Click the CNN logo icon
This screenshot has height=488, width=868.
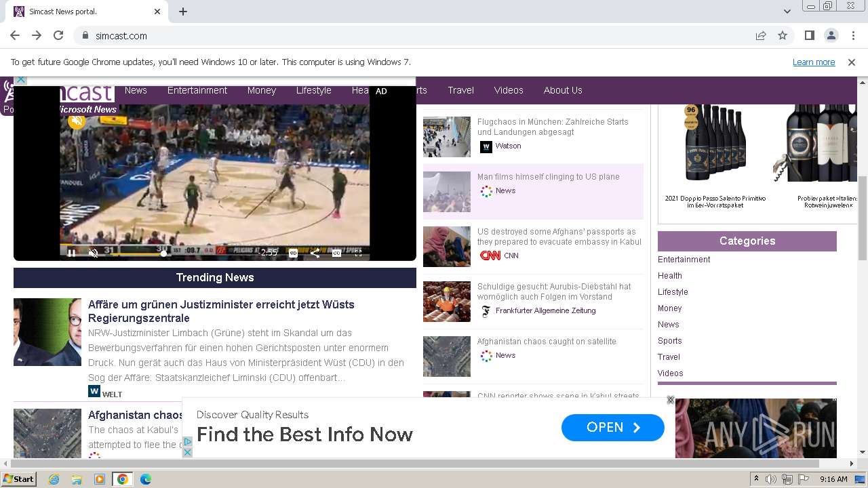coord(490,256)
